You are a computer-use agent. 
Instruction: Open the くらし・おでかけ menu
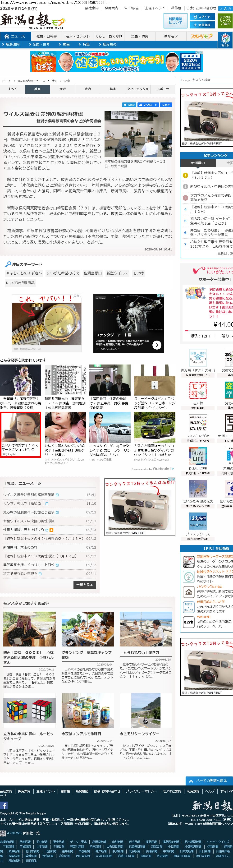(109, 36)
